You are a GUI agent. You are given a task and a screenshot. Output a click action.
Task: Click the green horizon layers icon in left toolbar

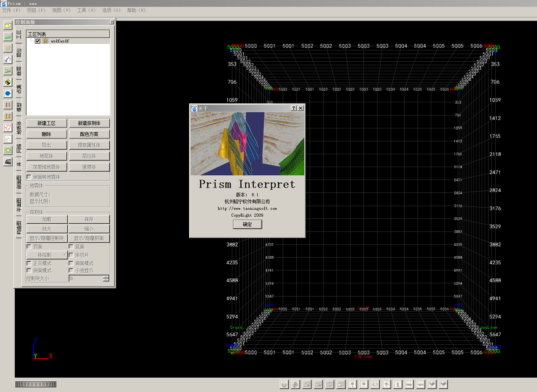[x=8, y=37]
